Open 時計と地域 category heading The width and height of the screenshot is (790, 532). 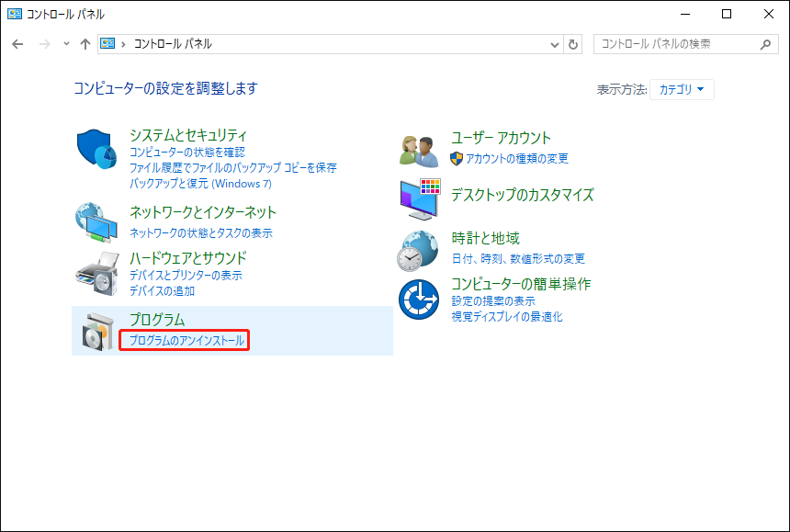[485, 238]
